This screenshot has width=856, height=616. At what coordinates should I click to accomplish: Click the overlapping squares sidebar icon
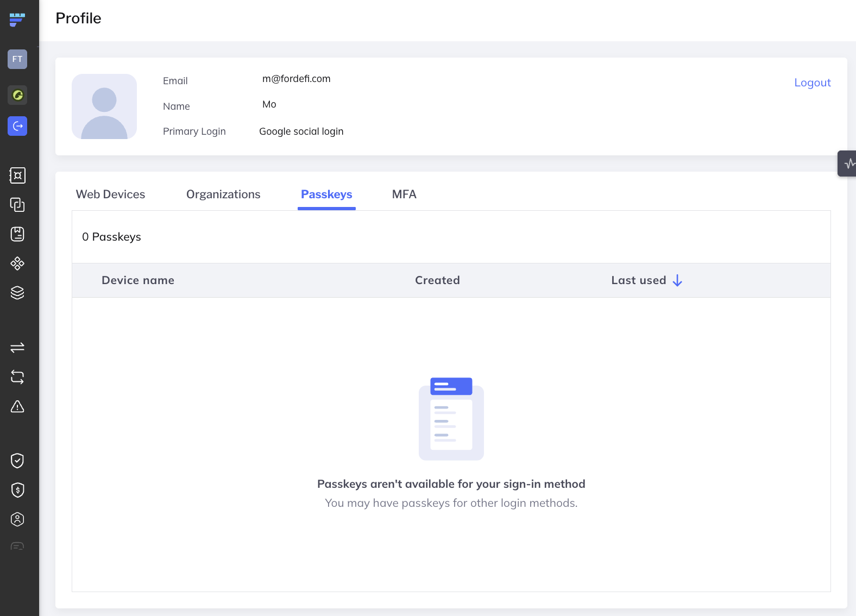click(17, 205)
